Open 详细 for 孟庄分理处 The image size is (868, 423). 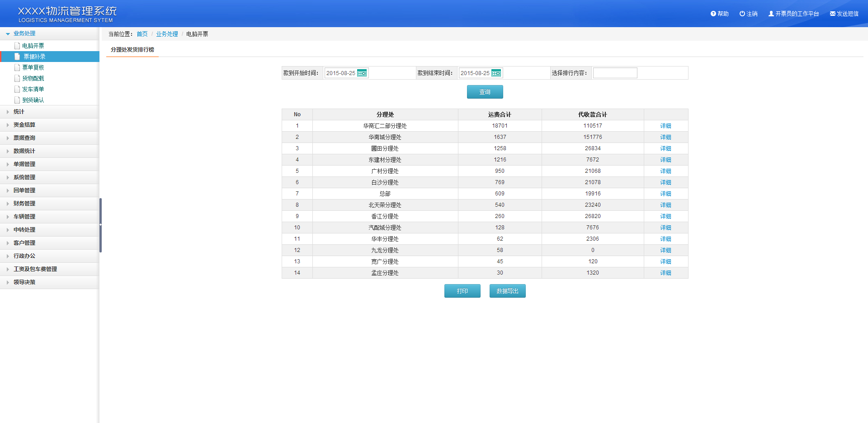[x=665, y=273]
